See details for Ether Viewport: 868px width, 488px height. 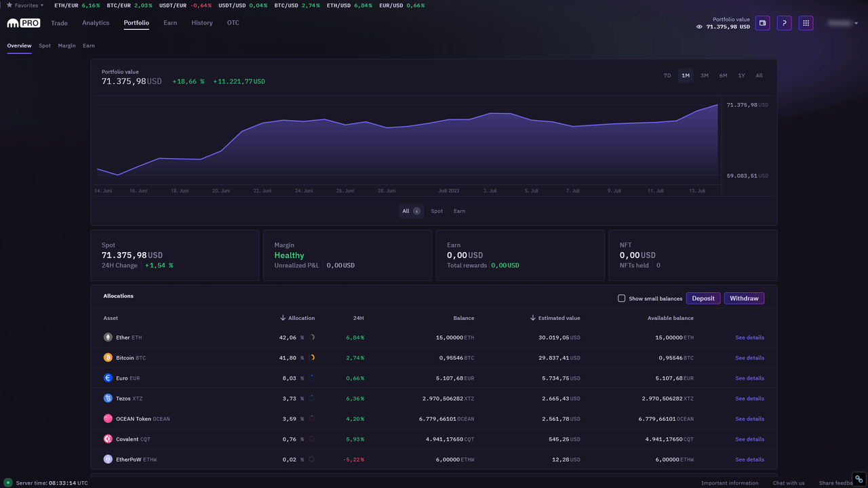(x=749, y=337)
